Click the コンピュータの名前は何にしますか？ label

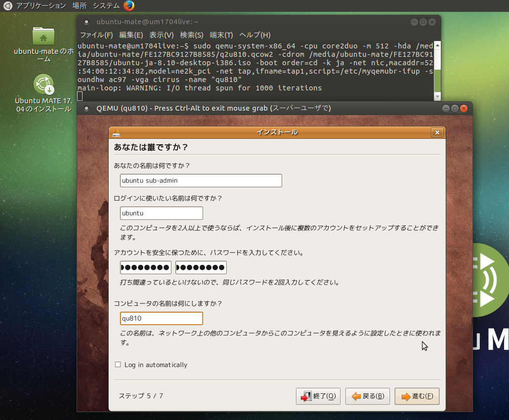[x=168, y=303]
